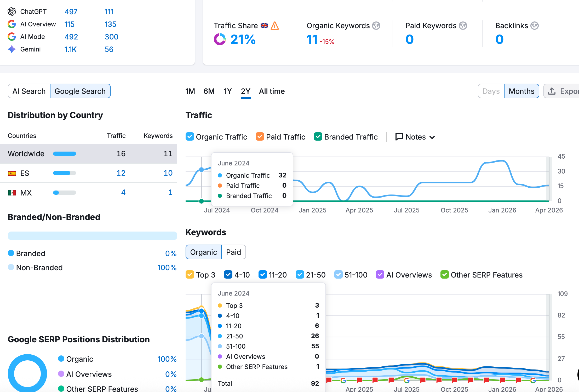Click the Export button
Viewport: 579px width, 392px height.
pos(562,91)
